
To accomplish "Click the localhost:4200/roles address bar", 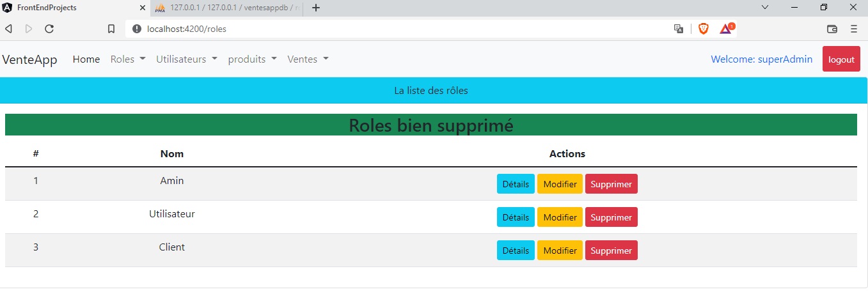I will pyautogui.click(x=384, y=29).
